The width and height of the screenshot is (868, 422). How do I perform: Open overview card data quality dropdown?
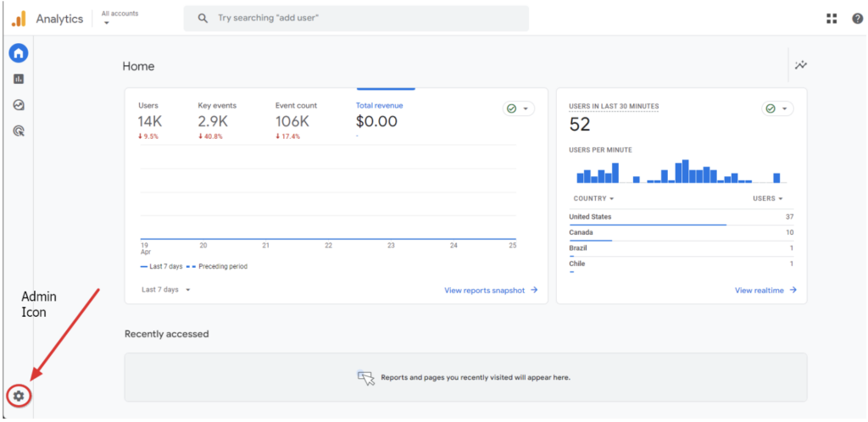(x=518, y=108)
